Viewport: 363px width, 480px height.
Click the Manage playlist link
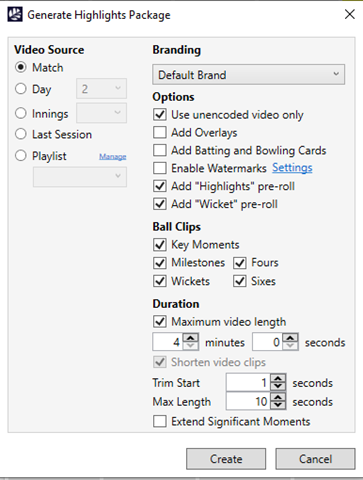pos(113,156)
